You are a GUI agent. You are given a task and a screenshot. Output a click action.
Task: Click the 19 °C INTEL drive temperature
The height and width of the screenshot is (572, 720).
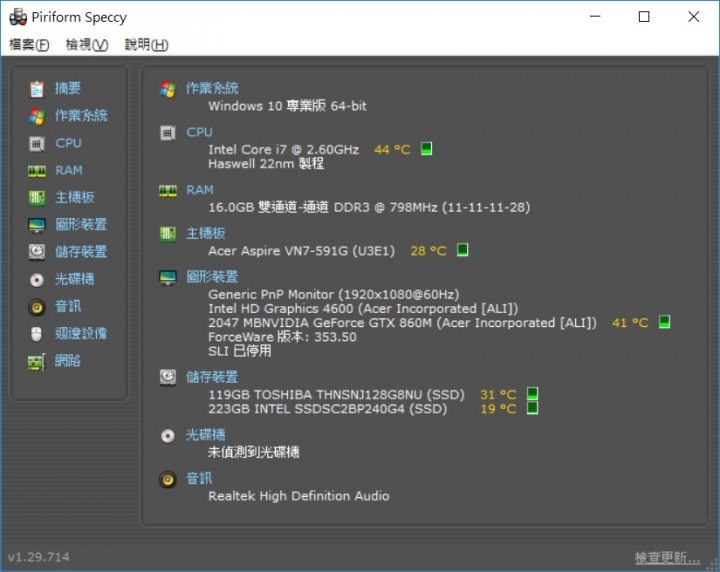tap(498, 409)
